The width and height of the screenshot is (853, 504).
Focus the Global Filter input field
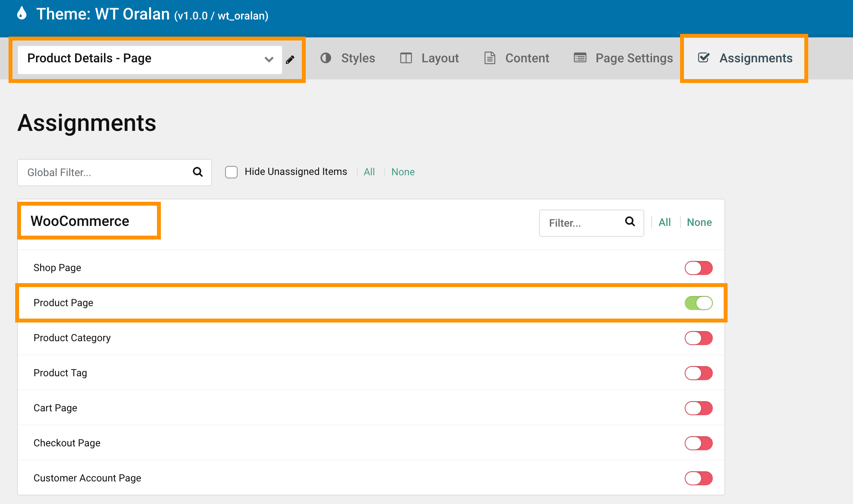(x=115, y=173)
